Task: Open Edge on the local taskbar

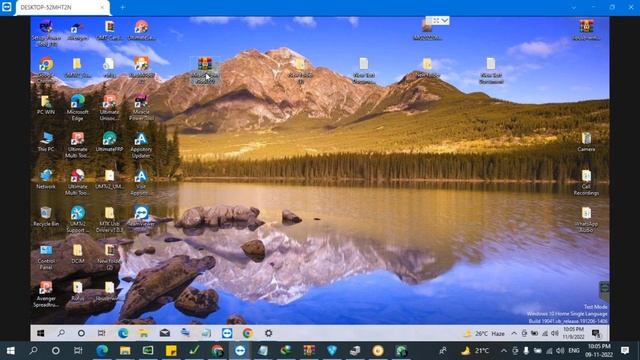Action: (x=102, y=351)
